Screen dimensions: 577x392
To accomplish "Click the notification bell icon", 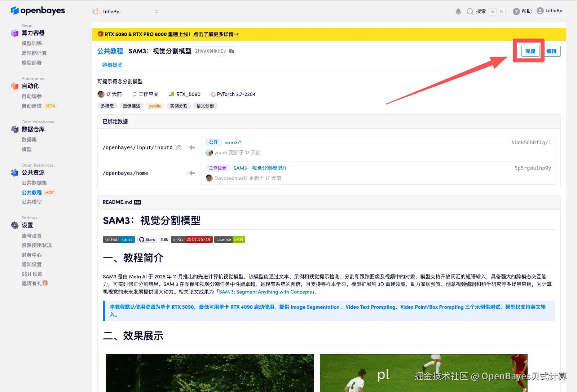I will pos(458,11).
